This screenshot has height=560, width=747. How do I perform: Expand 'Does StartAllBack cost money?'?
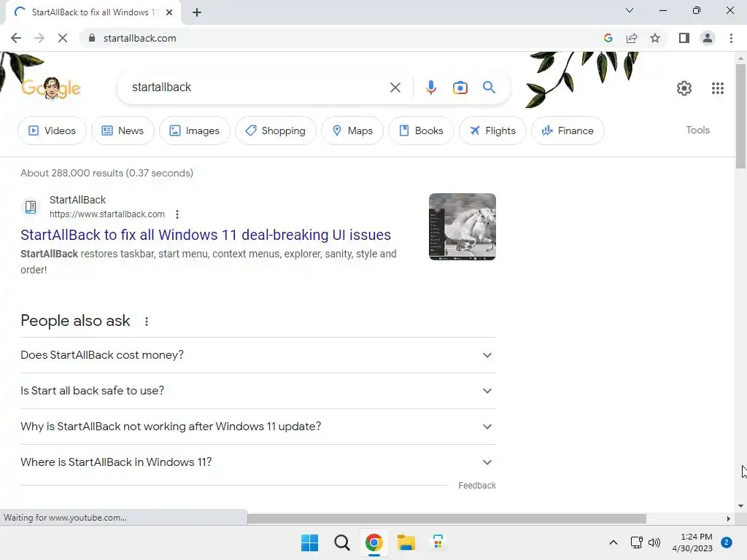point(258,355)
